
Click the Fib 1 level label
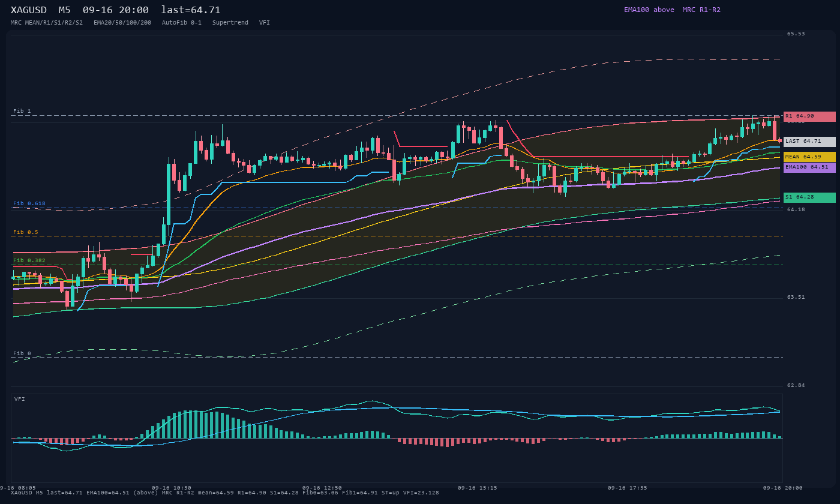click(22, 111)
